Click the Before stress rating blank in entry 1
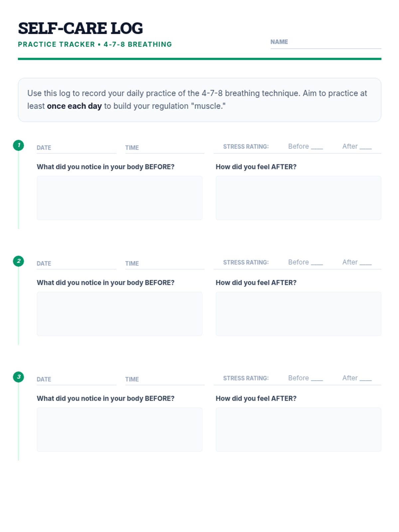The height and width of the screenshot is (532, 399). [317, 147]
